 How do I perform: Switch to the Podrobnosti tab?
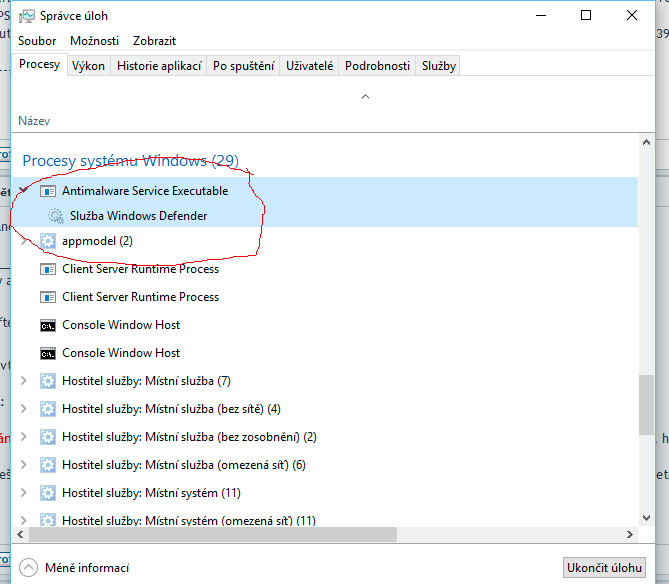point(377,66)
